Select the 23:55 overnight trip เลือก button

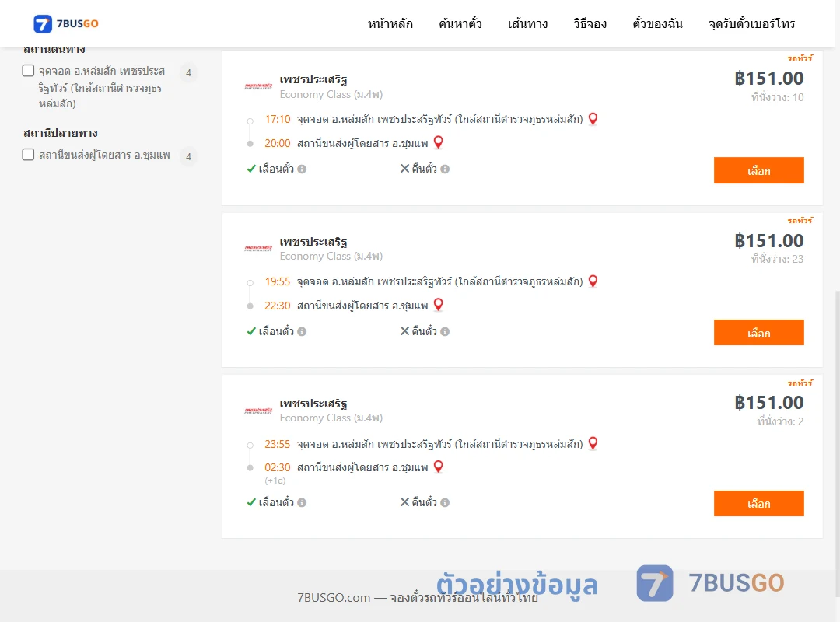click(758, 504)
